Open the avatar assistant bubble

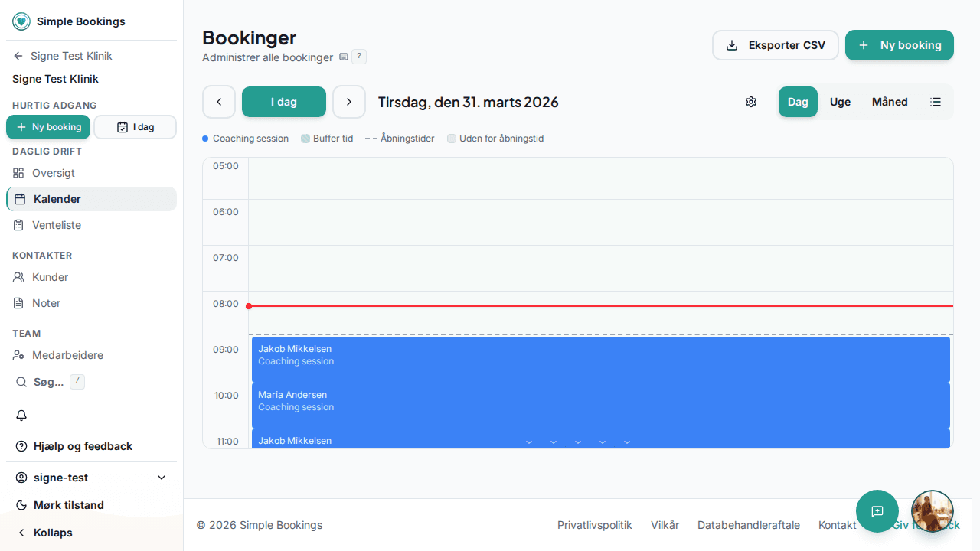tap(933, 511)
